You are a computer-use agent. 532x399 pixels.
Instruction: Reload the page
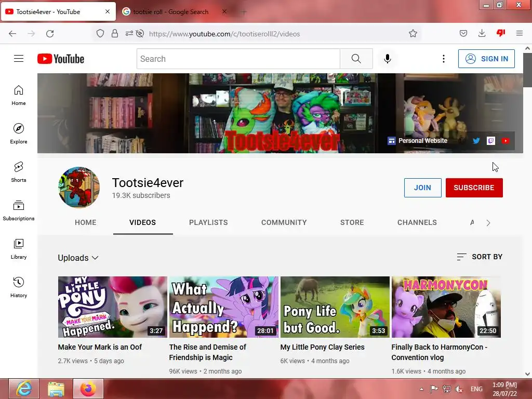(x=50, y=34)
